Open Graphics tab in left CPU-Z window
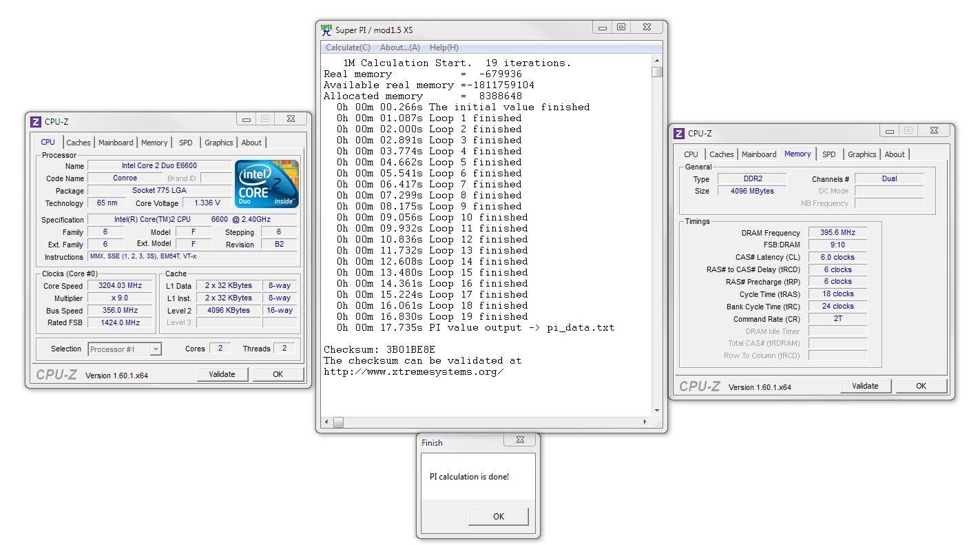The image size is (980, 545). click(219, 143)
